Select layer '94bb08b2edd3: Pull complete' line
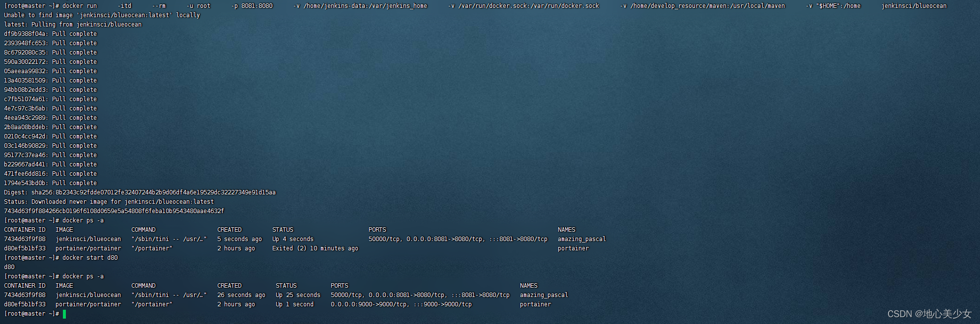Image resolution: width=980 pixels, height=324 pixels. pos(51,90)
